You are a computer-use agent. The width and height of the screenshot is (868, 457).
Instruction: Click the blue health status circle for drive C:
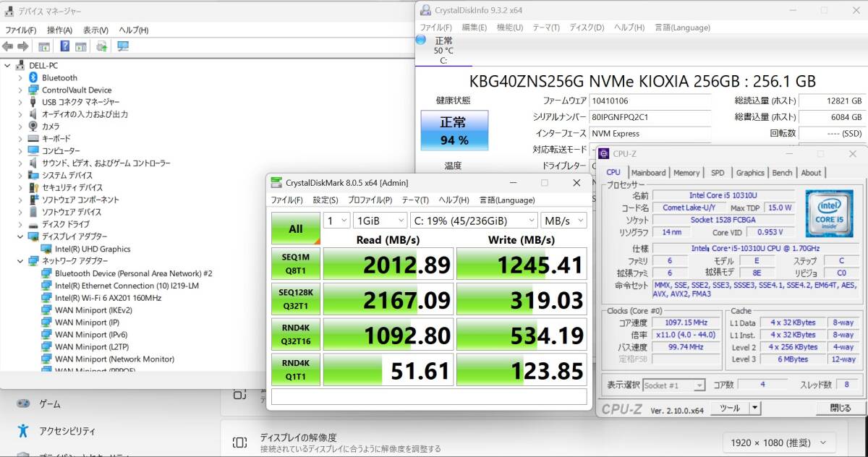[421, 40]
